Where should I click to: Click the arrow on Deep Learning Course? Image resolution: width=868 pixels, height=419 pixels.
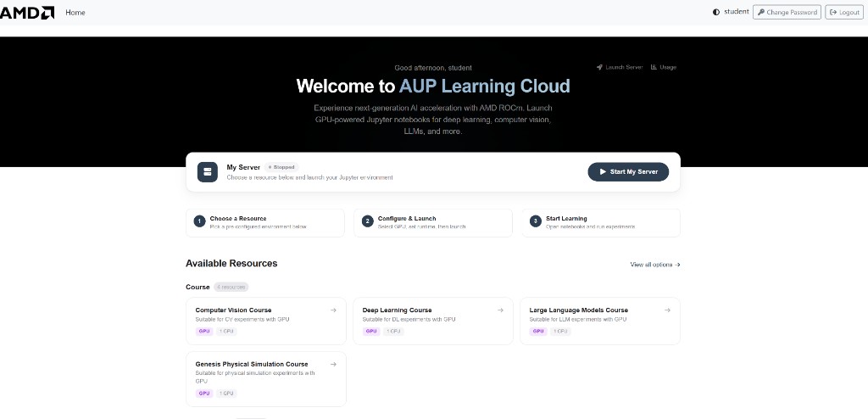click(x=500, y=310)
